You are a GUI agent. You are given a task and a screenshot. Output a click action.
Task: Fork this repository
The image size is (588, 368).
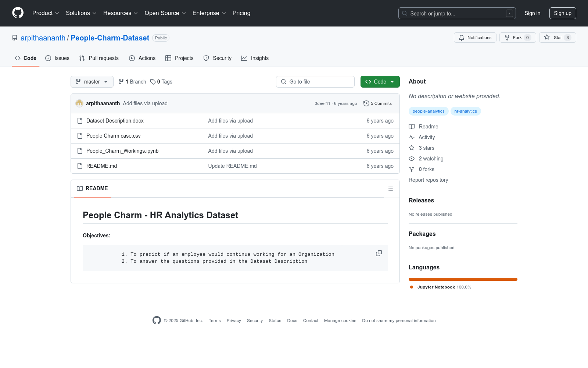pyautogui.click(x=517, y=38)
